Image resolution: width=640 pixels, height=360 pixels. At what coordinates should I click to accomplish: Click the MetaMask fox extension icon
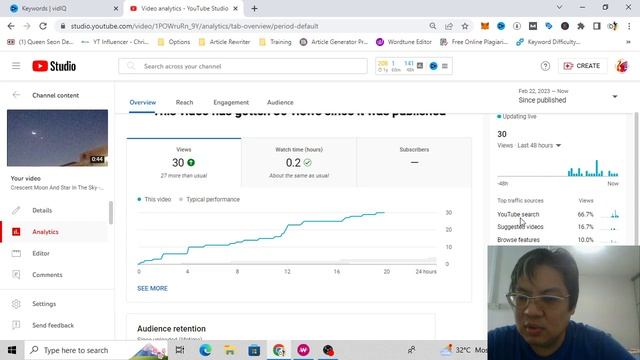click(484, 26)
